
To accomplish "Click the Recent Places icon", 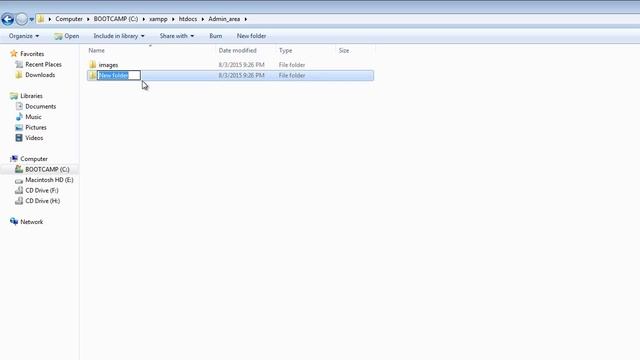I will pos(19,64).
